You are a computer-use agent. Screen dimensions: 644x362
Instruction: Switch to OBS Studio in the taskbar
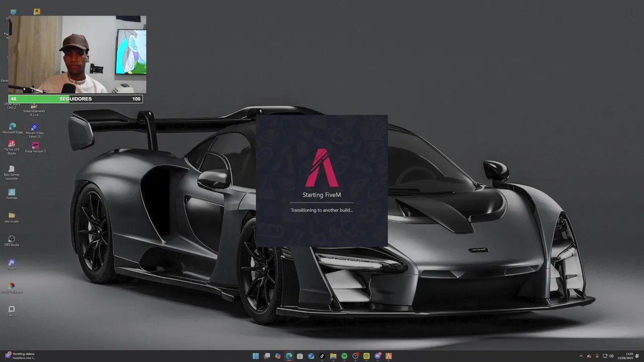355,356
